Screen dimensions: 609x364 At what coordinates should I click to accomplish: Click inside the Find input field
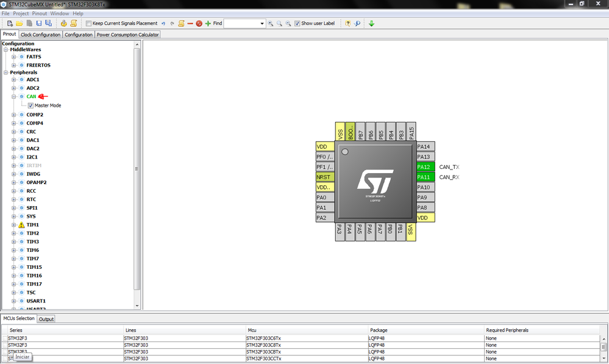click(x=241, y=23)
